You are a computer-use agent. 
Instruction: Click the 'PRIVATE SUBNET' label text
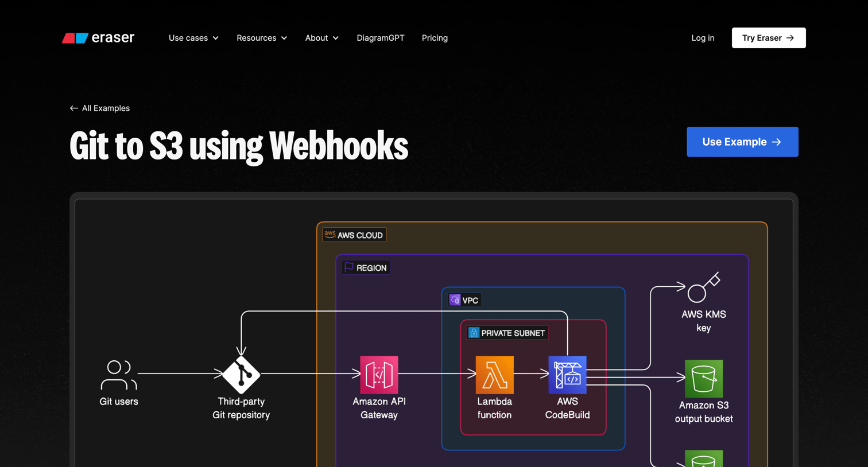(x=513, y=333)
